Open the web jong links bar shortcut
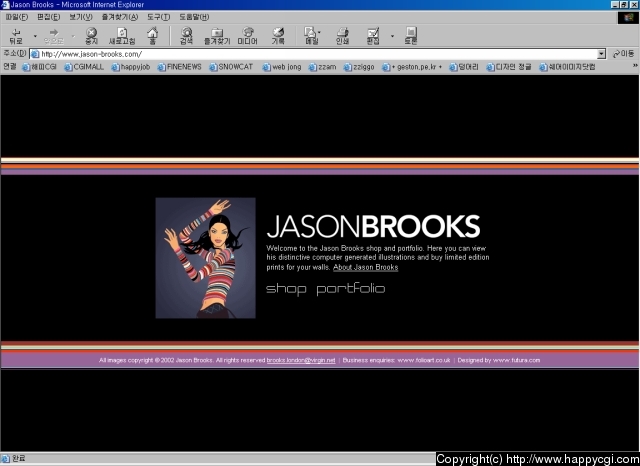Viewport: 640px width, 466px height. point(282,67)
